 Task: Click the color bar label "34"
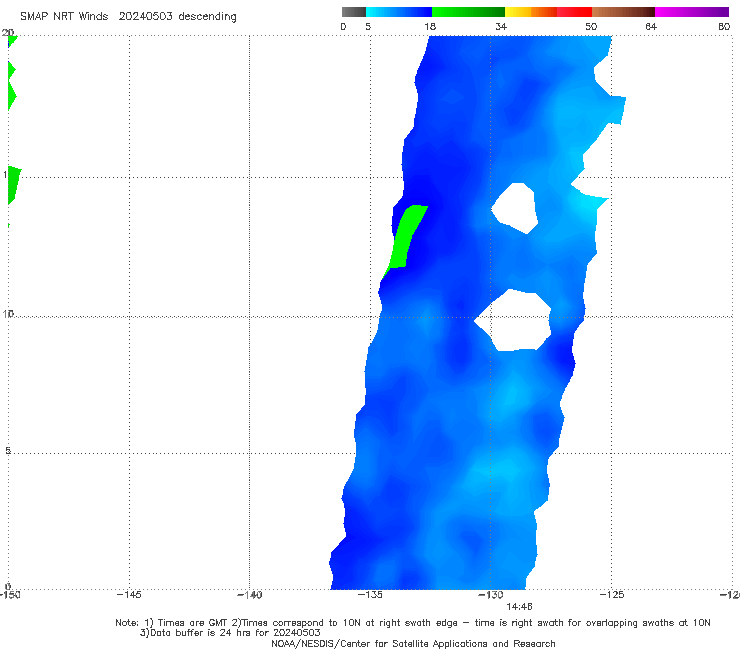[x=501, y=26]
